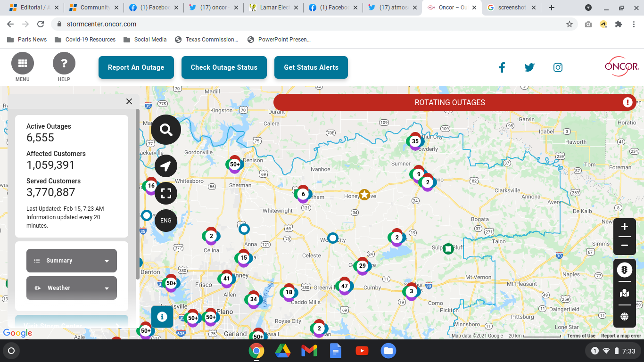
Task: Open the Paris News bookmark folder
Action: tap(27, 40)
